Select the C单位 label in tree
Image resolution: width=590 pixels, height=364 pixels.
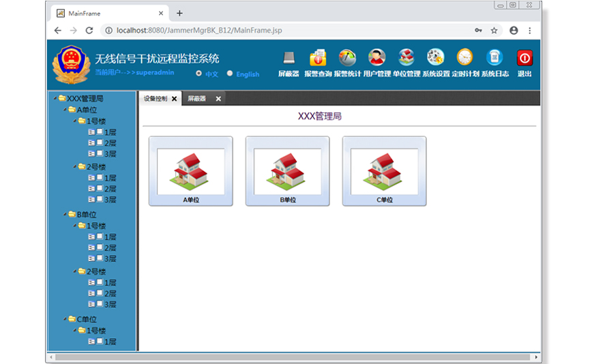tap(87, 319)
